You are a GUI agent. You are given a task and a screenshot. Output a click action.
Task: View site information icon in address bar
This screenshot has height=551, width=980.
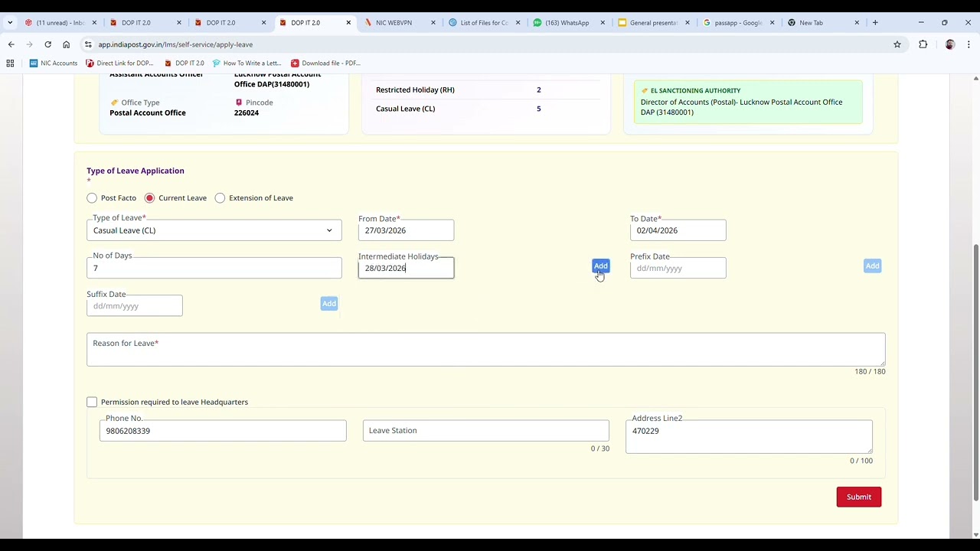(x=88, y=44)
